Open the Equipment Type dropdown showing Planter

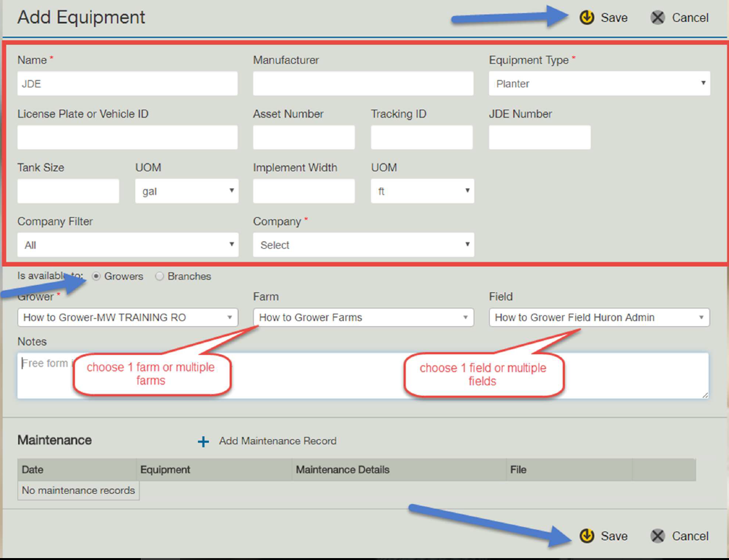pos(599,84)
